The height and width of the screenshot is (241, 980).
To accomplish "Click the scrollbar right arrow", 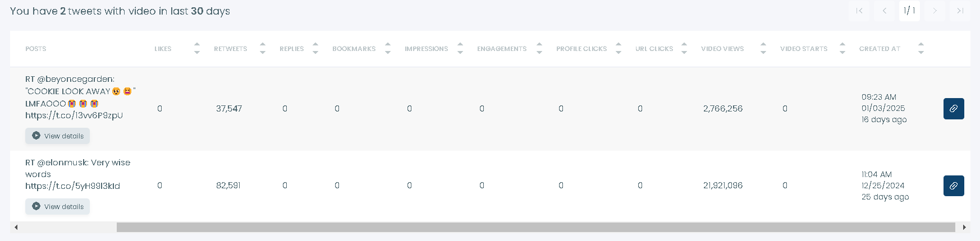I will point(964,227).
